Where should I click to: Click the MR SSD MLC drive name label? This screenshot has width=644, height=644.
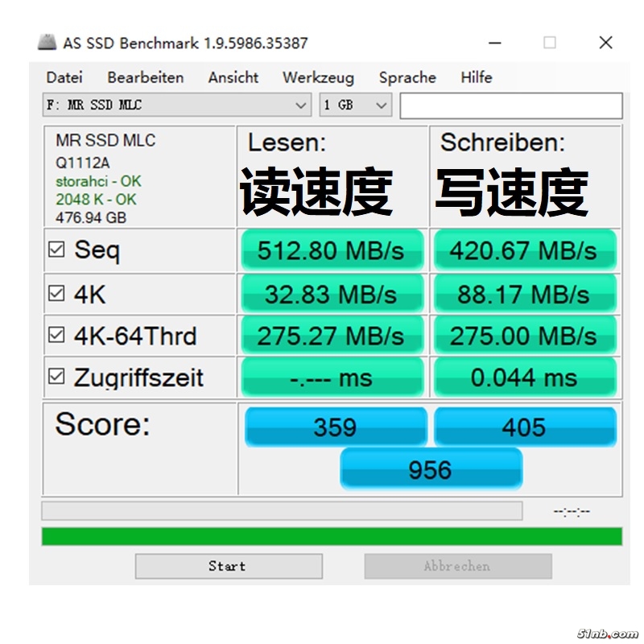(x=105, y=140)
